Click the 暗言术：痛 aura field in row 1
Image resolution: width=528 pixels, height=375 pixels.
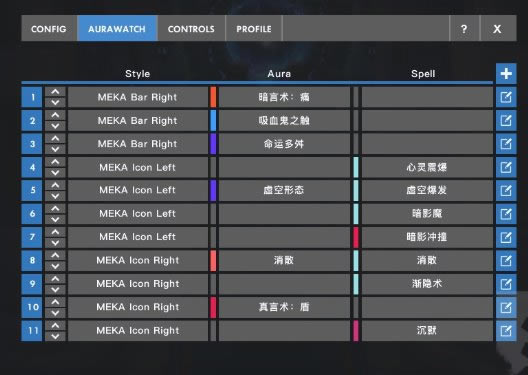[x=284, y=97]
